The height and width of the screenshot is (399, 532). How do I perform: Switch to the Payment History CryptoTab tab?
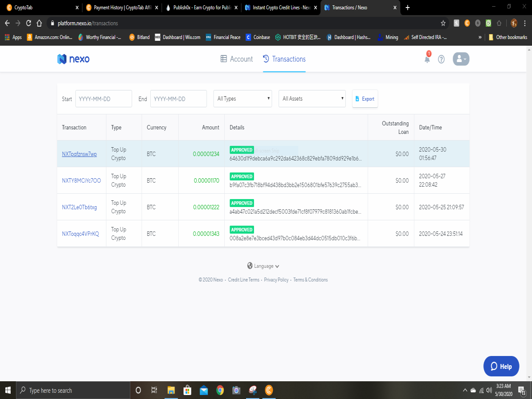tap(121, 8)
